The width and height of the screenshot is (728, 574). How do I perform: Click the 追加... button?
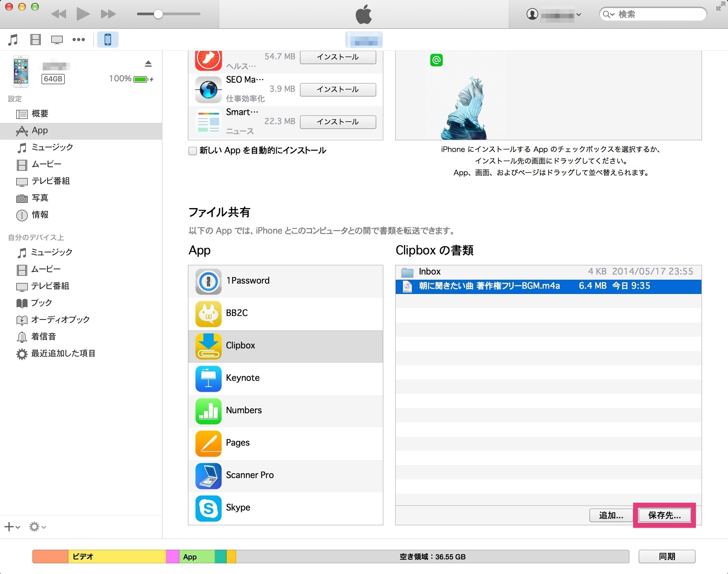611,515
